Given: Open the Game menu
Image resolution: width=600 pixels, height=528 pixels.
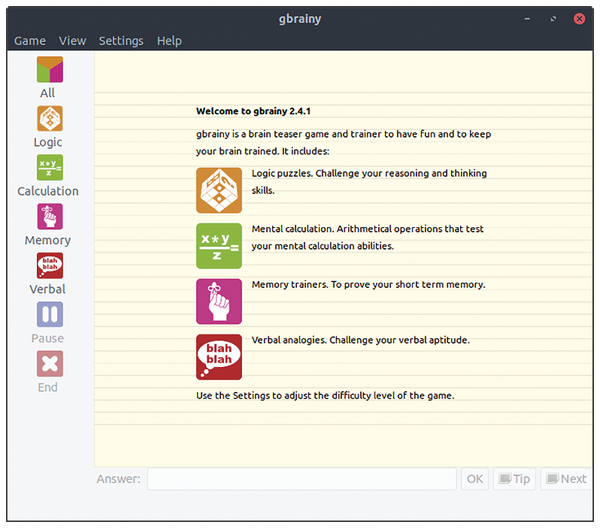Looking at the screenshot, I should (x=30, y=41).
